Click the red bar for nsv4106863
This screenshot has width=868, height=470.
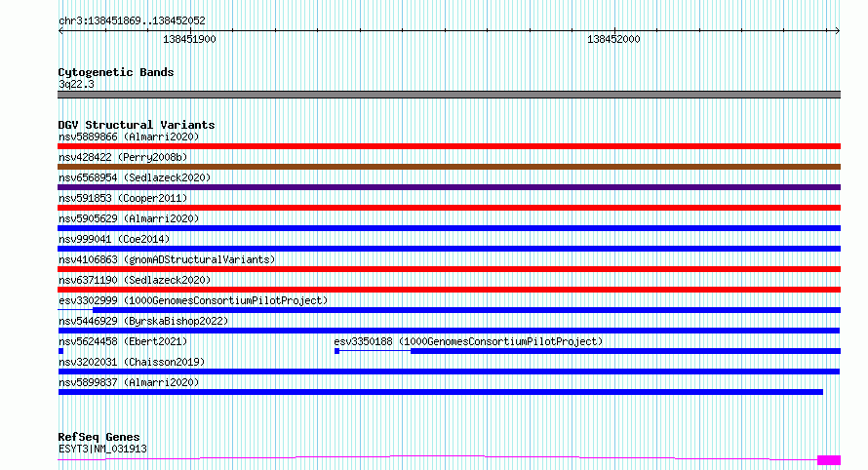[x=449, y=269]
